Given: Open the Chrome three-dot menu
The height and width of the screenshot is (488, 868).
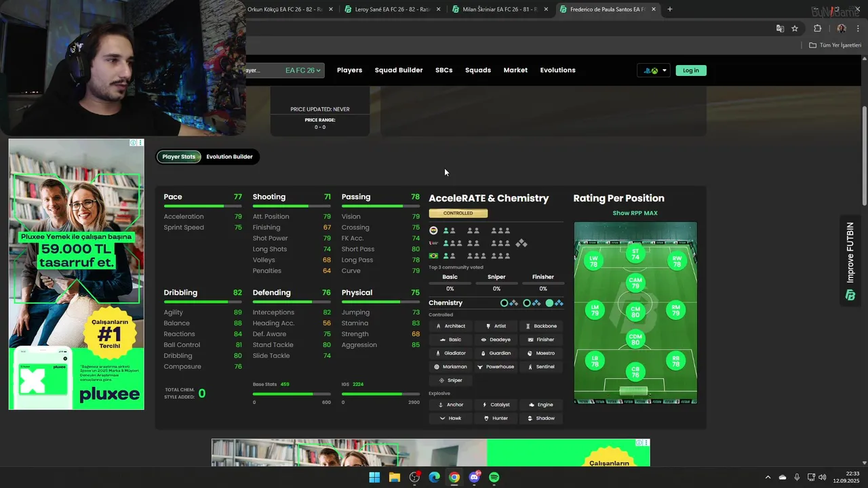Looking at the screenshot, I should click(x=858, y=28).
